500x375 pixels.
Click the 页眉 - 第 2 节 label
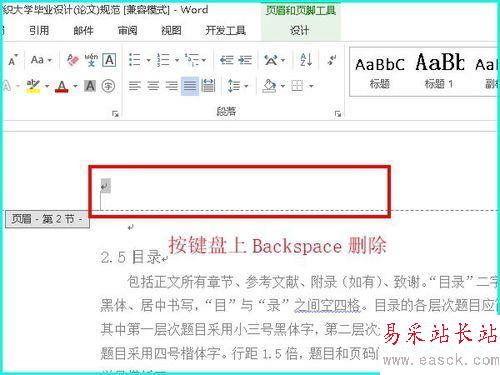[x=47, y=219]
